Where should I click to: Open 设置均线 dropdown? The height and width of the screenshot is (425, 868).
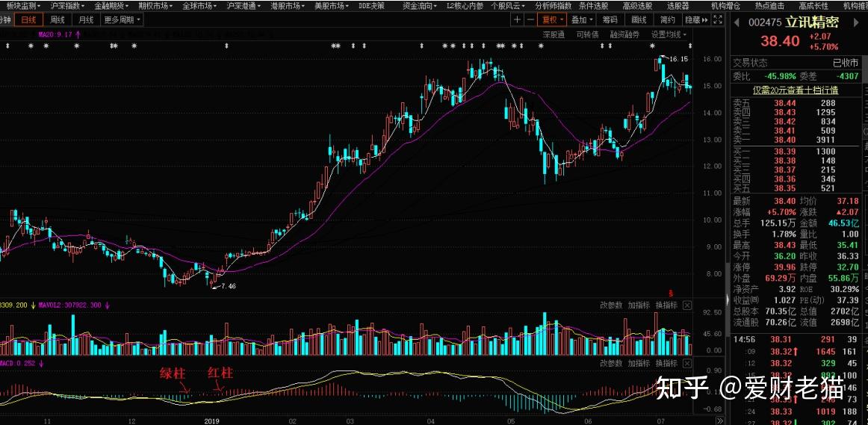(x=669, y=34)
